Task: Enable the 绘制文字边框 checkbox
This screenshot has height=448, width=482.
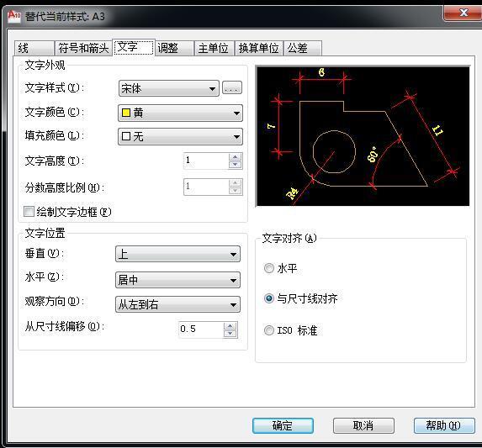Action: tap(29, 211)
